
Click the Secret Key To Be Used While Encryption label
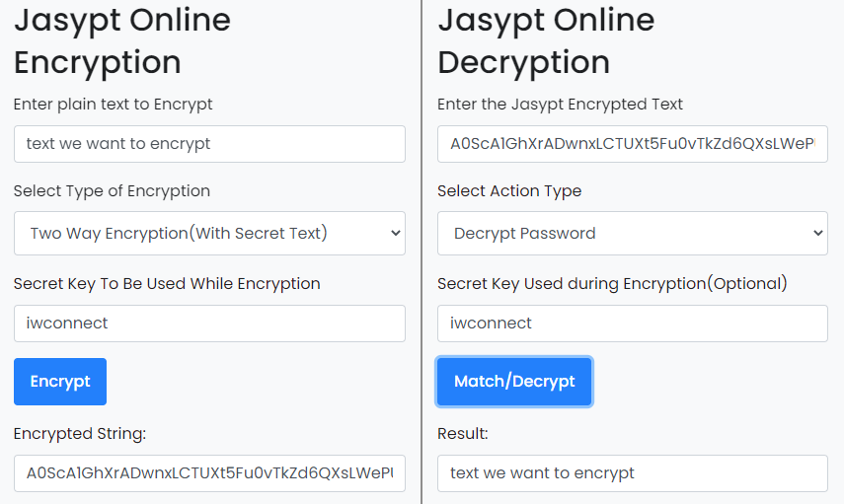(x=167, y=284)
